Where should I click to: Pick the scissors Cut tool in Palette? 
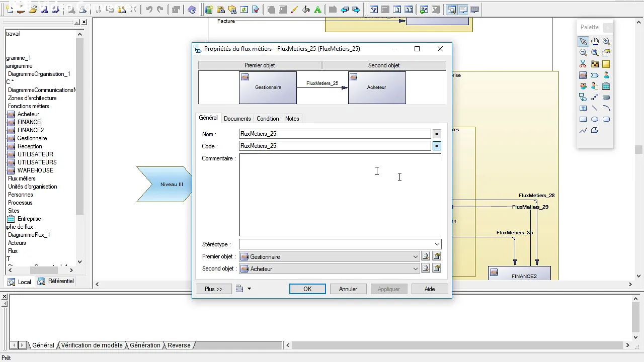(583, 64)
